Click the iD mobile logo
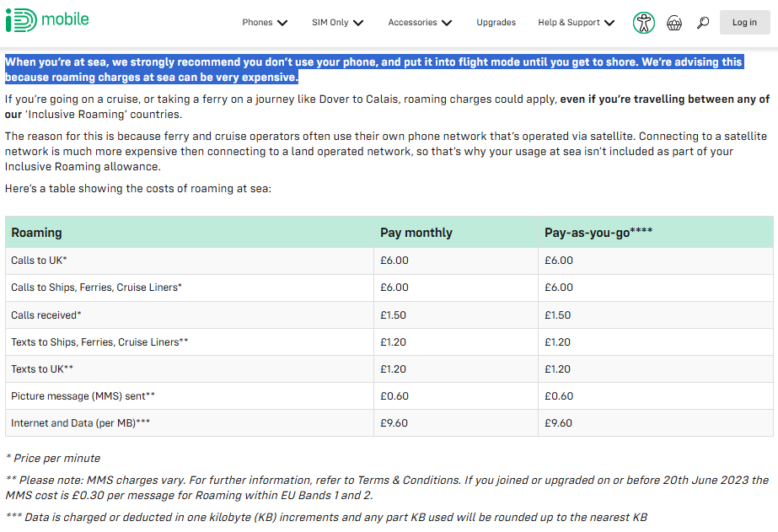778x532 pixels. pos(47,20)
